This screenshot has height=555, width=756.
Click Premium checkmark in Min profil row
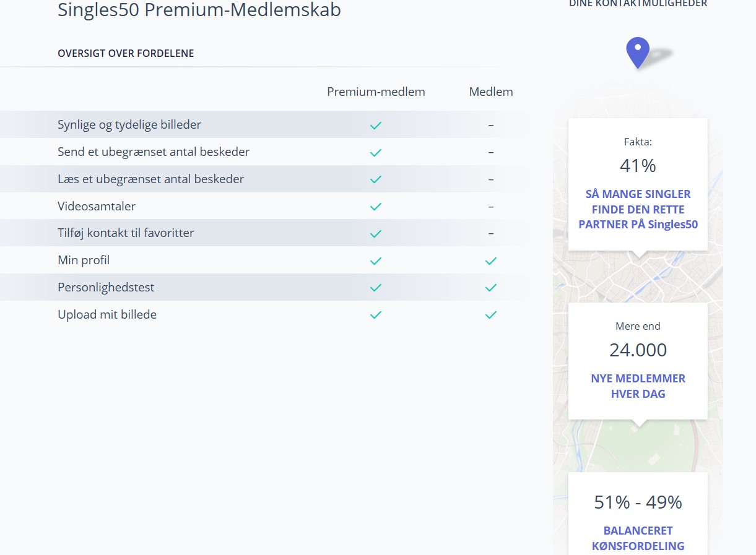coord(376,261)
